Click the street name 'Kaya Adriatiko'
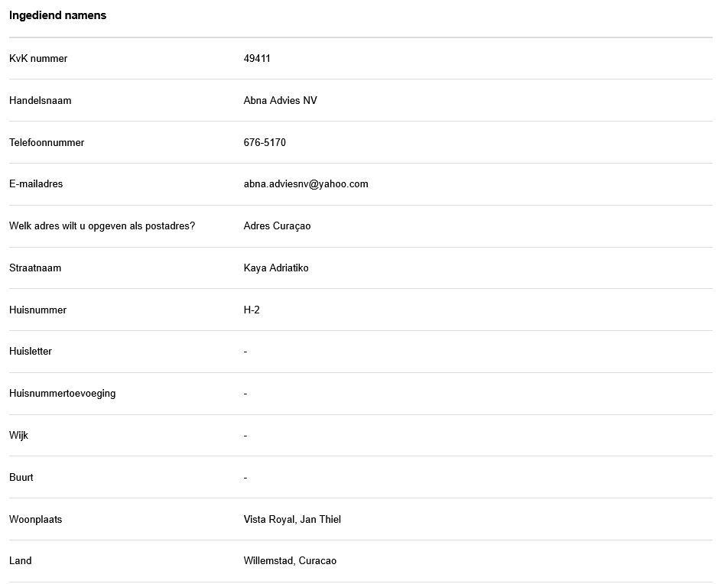This screenshot has width=728, height=584. point(276,268)
